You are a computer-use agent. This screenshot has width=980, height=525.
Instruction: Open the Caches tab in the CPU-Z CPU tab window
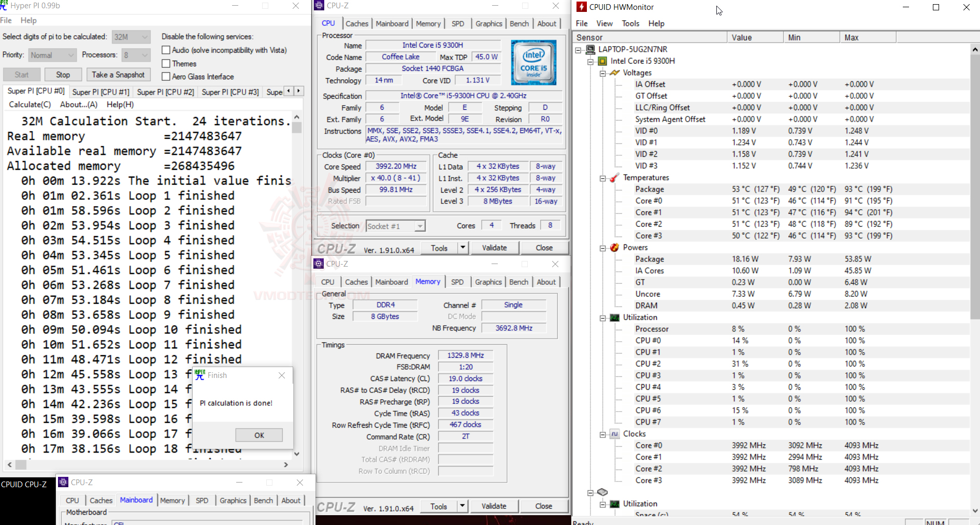pyautogui.click(x=357, y=23)
